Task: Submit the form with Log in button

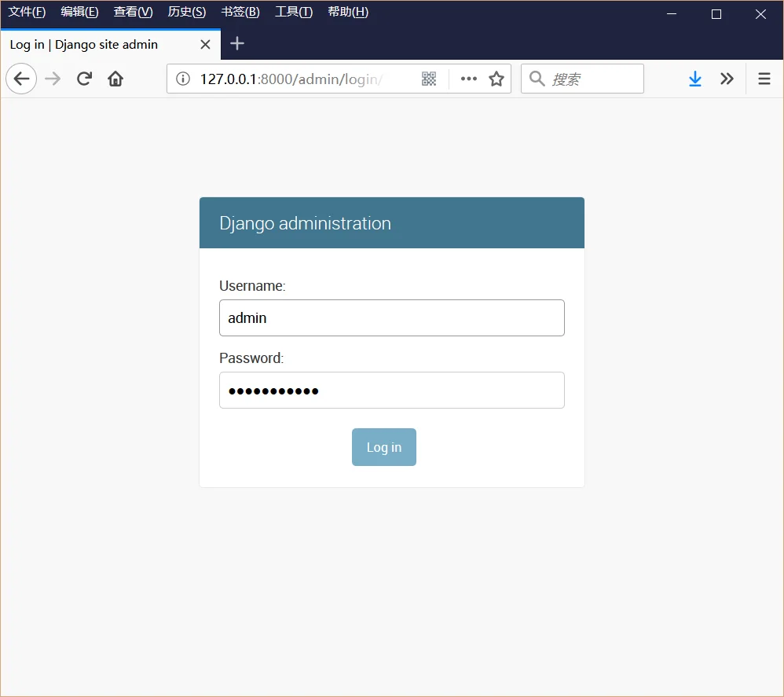Action: pos(384,447)
